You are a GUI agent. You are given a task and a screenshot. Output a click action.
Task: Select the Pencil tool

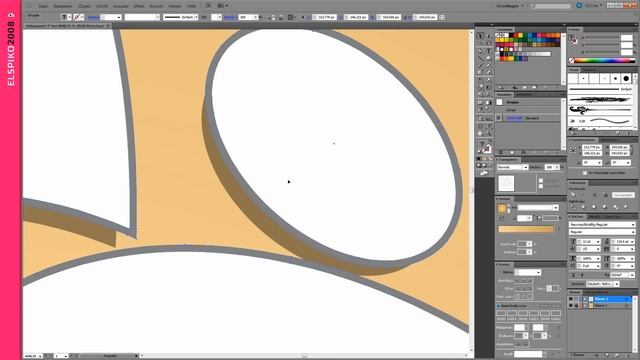tap(488, 65)
